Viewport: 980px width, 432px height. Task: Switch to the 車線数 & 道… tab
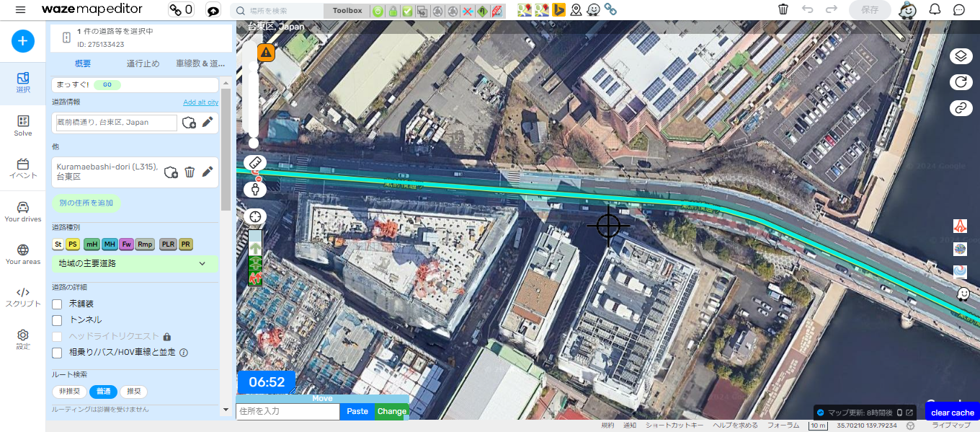click(200, 63)
